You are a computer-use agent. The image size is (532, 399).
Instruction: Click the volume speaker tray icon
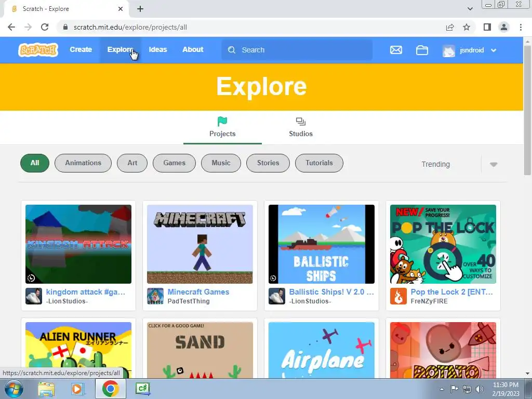tap(480, 389)
